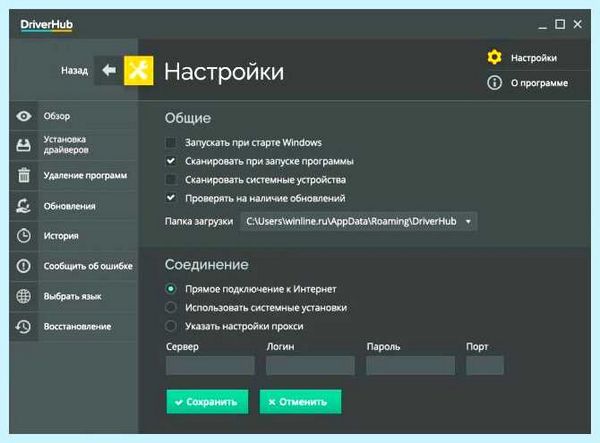Viewport: 600px width, 443px height.
Task: Click the Обновления refresh icon
Action: click(x=24, y=205)
